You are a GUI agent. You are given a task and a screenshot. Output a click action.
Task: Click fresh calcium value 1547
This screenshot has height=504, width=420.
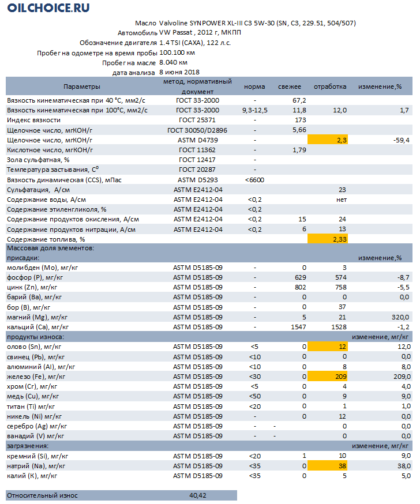point(298,327)
